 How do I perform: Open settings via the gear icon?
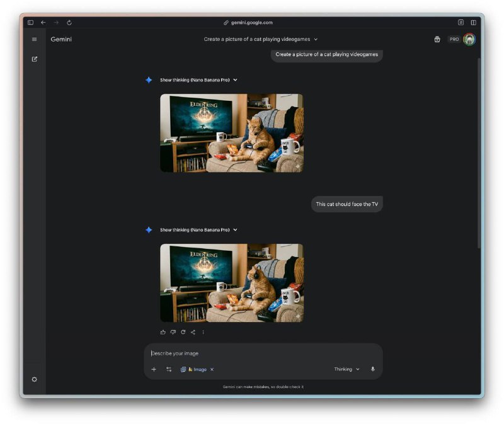tap(35, 379)
